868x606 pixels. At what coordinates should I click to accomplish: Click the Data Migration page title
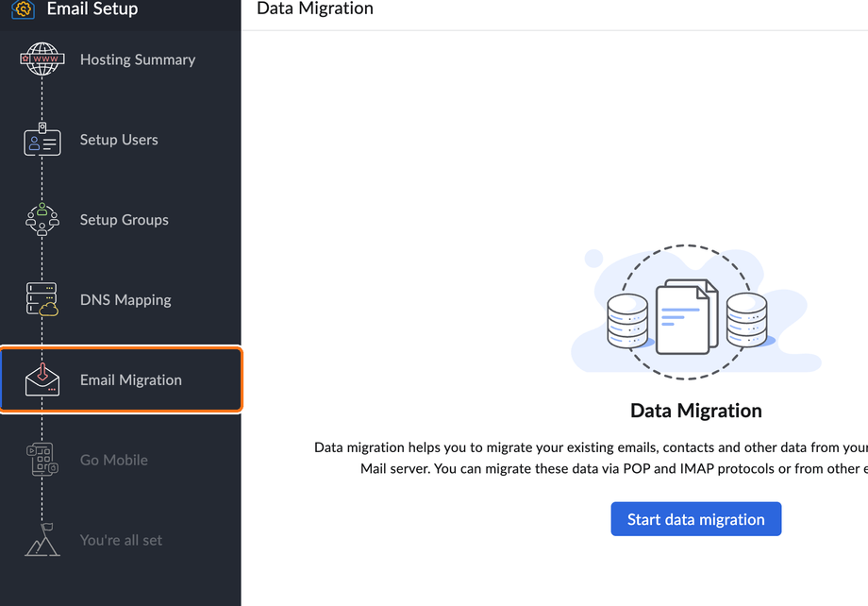315,8
